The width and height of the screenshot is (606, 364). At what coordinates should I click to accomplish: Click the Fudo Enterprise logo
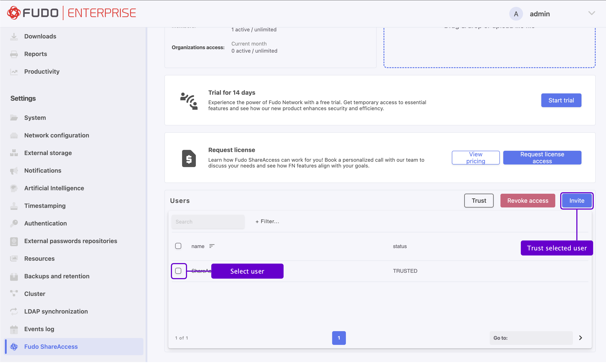(x=71, y=13)
